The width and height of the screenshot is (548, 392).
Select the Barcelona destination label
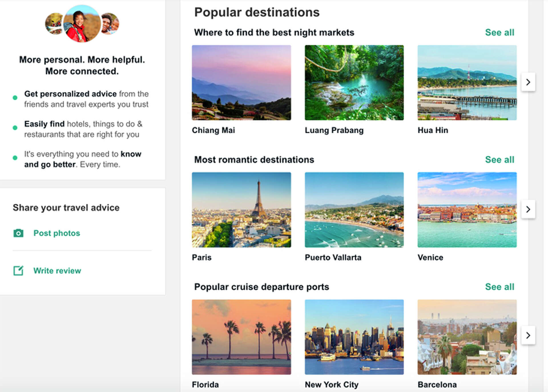tap(437, 385)
